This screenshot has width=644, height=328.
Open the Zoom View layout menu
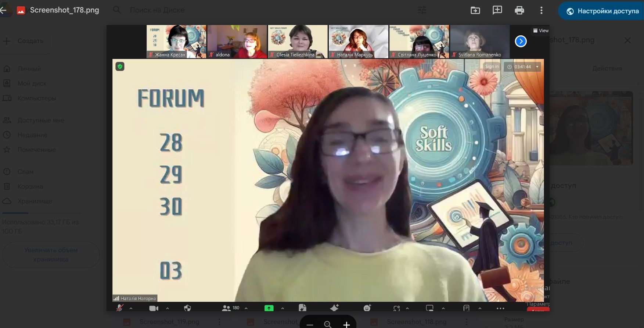pos(541,31)
